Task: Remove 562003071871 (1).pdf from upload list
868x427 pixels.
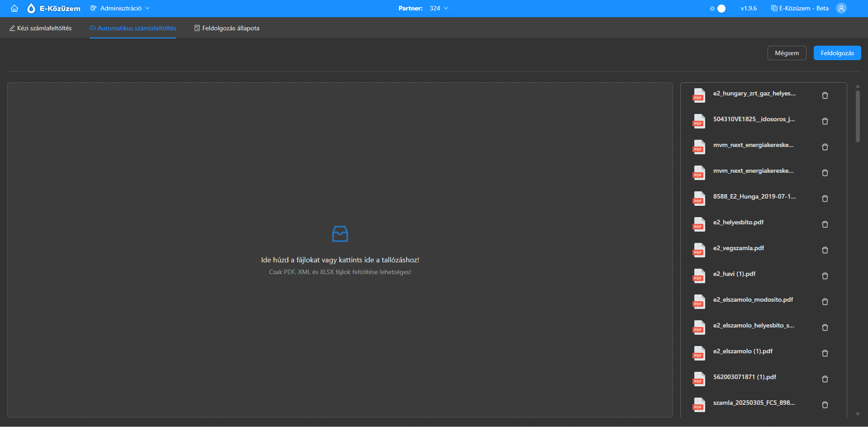Action: click(825, 379)
